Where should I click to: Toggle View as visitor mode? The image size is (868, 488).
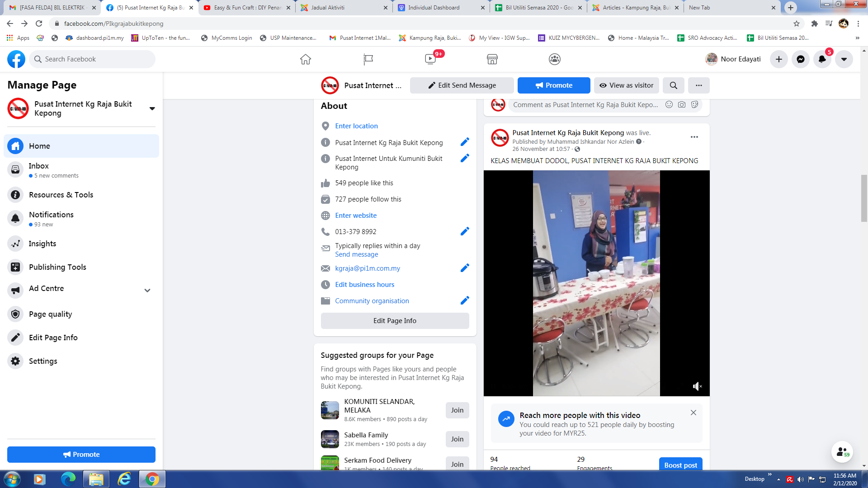pyautogui.click(x=626, y=85)
